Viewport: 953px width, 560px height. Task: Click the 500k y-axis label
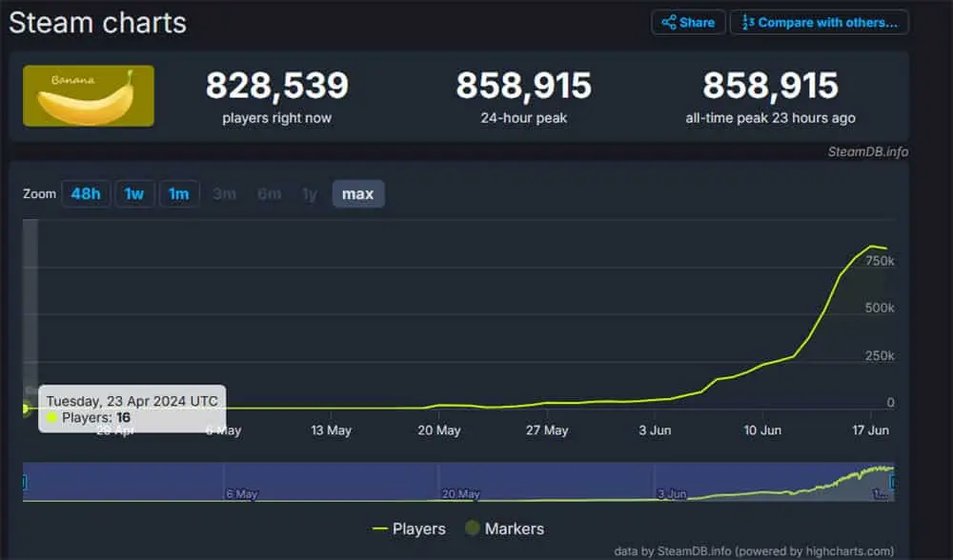(x=880, y=308)
